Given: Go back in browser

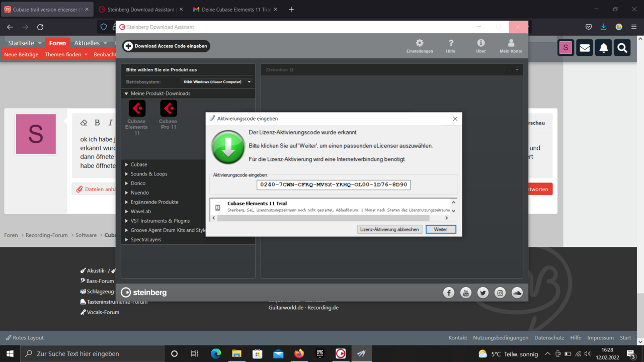Looking at the screenshot, I should (10, 27).
